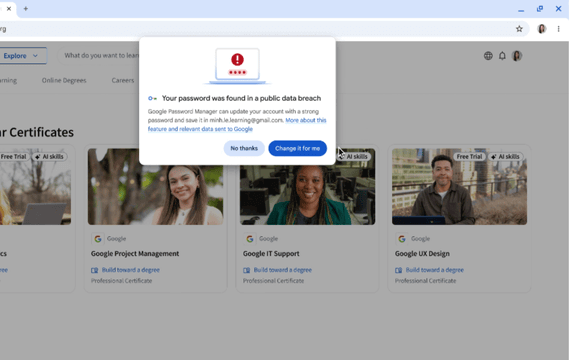
Task: Click Professional Certificate text under Project Management
Action: tap(121, 281)
